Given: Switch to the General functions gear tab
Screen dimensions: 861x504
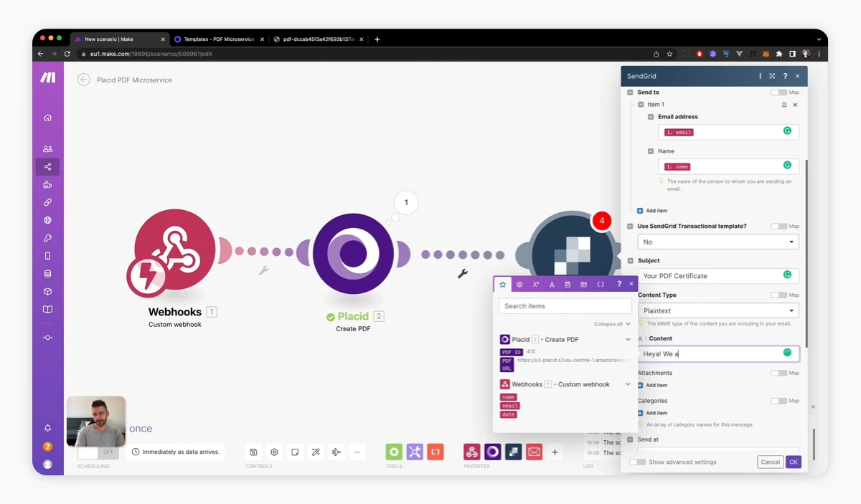Looking at the screenshot, I should click(519, 285).
